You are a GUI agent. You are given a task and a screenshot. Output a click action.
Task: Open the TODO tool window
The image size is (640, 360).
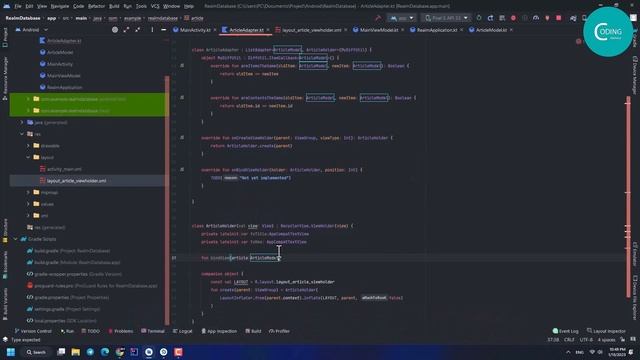point(90,331)
